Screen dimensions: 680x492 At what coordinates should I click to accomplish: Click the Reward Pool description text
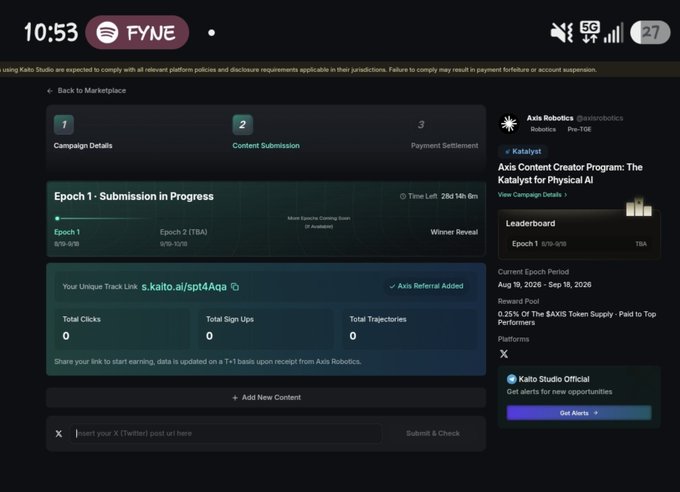[577, 318]
